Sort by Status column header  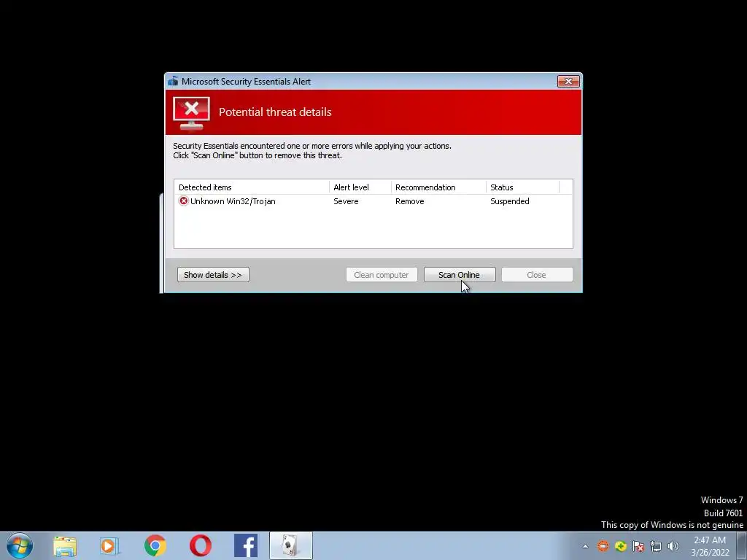tap(522, 187)
